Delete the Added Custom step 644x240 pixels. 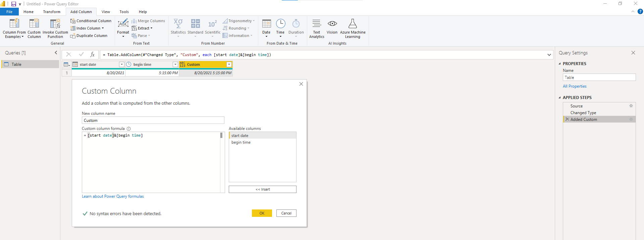(567, 119)
